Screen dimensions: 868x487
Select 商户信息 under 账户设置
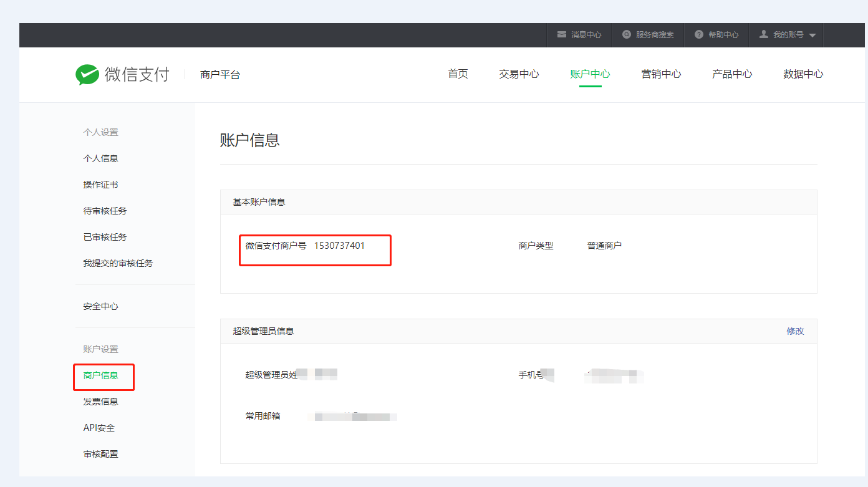pos(101,375)
